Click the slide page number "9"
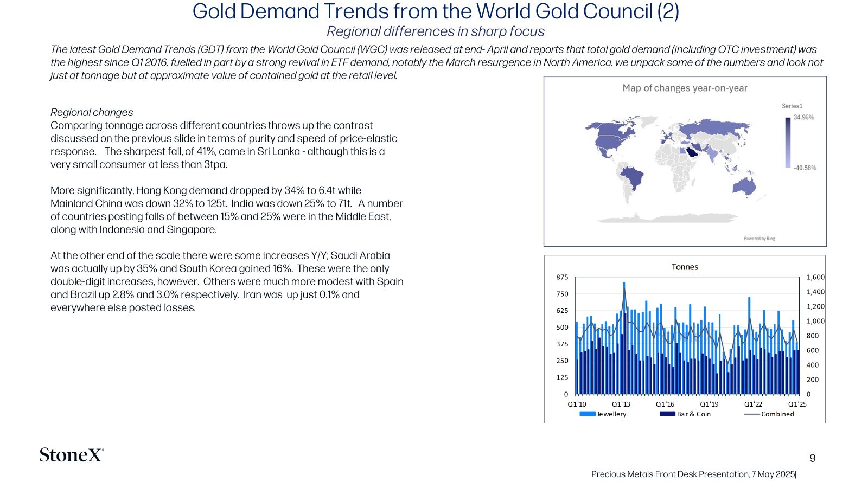868x488 pixels. pos(813,458)
